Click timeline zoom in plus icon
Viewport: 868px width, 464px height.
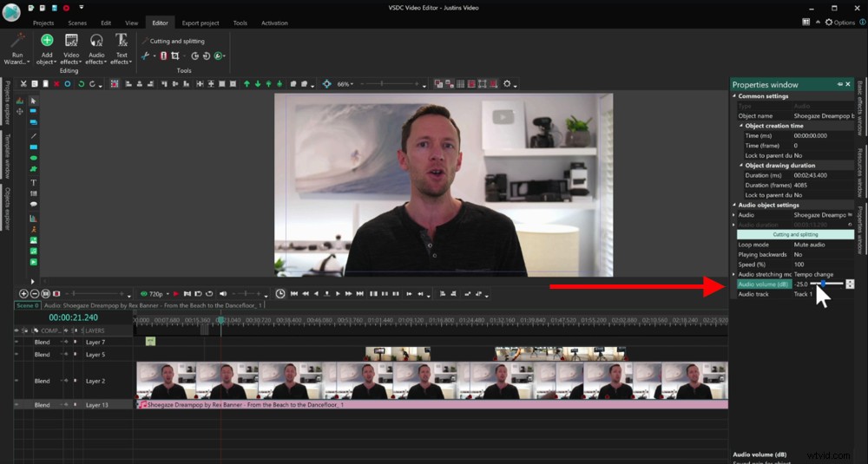pyautogui.click(x=23, y=294)
